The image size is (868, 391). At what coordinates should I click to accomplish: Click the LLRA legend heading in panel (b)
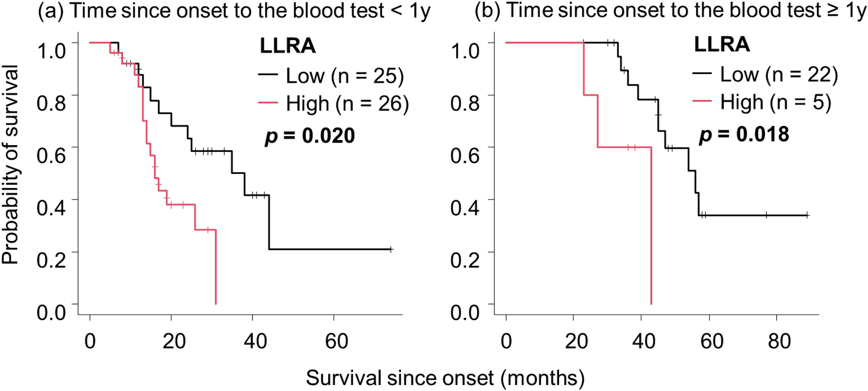pos(721,45)
